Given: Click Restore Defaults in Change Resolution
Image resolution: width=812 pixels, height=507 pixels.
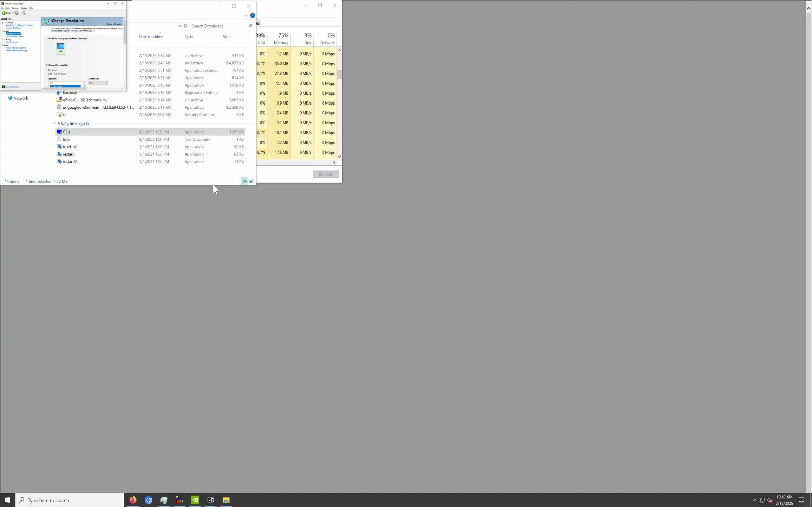Looking at the screenshot, I should click(x=114, y=24).
